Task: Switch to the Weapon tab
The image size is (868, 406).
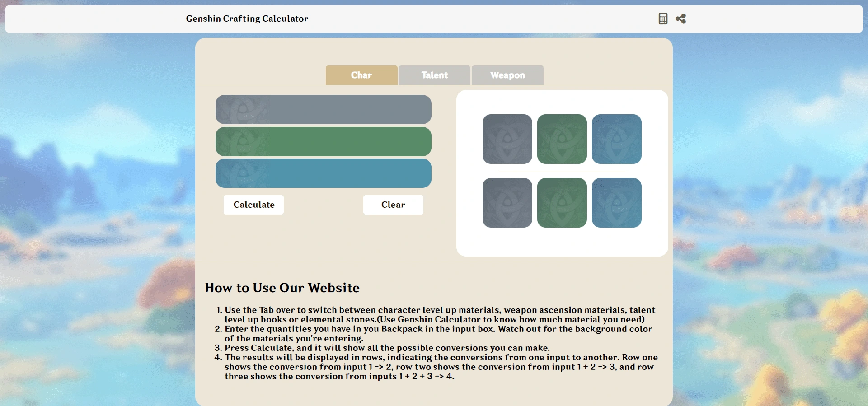Action: [507, 75]
